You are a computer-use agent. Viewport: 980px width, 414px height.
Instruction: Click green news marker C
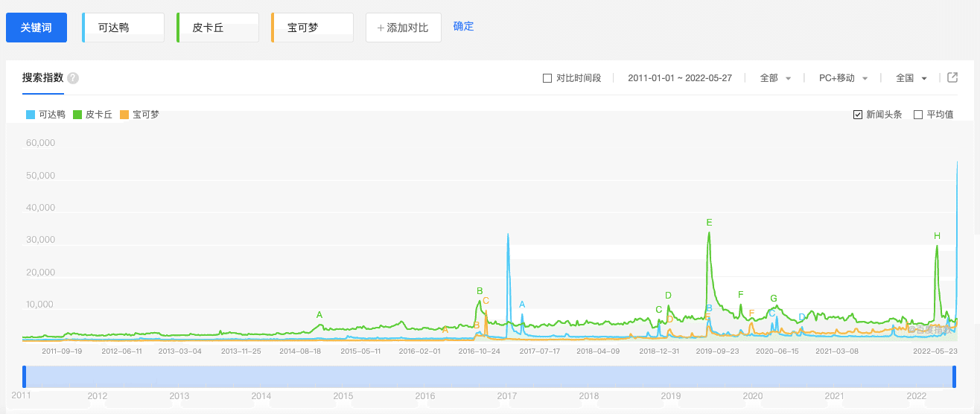658,310
